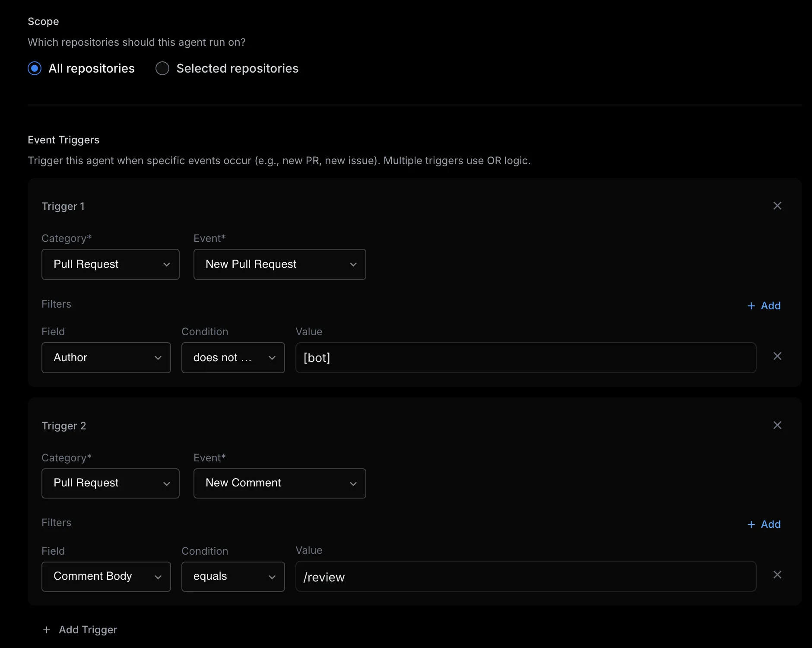Viewport: 812px width, 648px height.
Task: Add a filter to Trigger 2
Action: 764,524
